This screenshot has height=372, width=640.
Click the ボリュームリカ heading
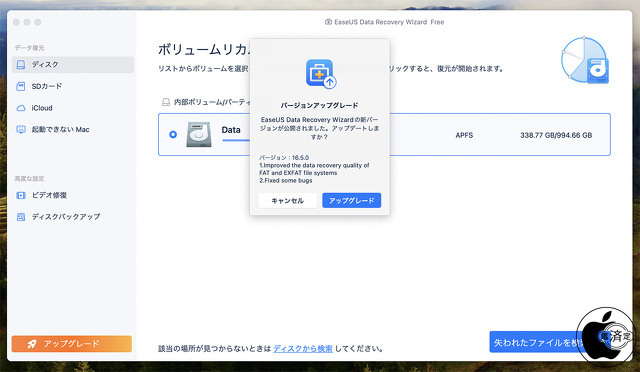[x=204, y=49]
